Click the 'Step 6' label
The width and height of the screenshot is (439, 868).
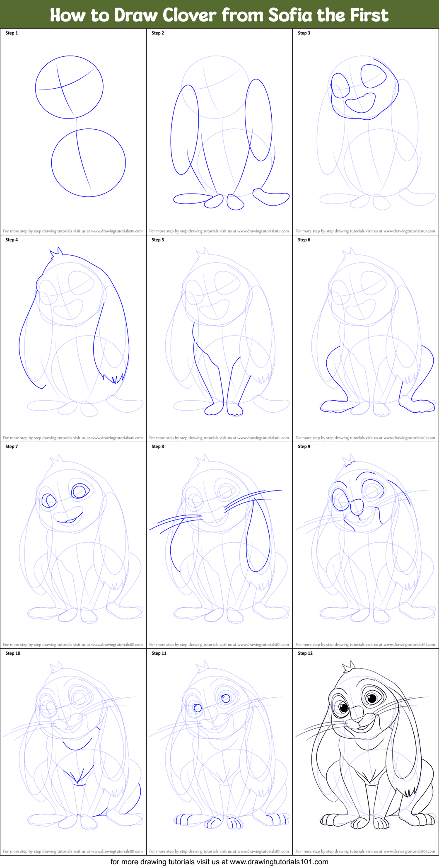[x=304, y=240]
